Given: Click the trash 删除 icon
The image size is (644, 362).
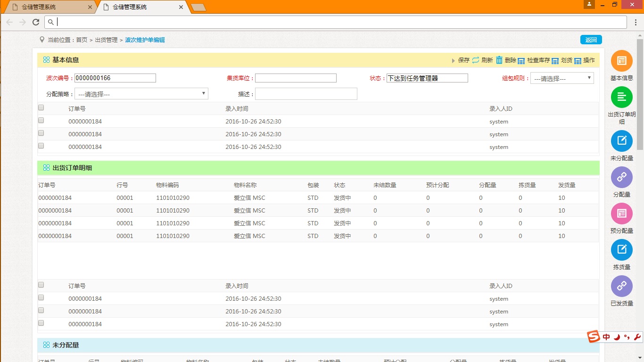Looking at the screenshot, I should pyautogui.click(x=499, y=60).
